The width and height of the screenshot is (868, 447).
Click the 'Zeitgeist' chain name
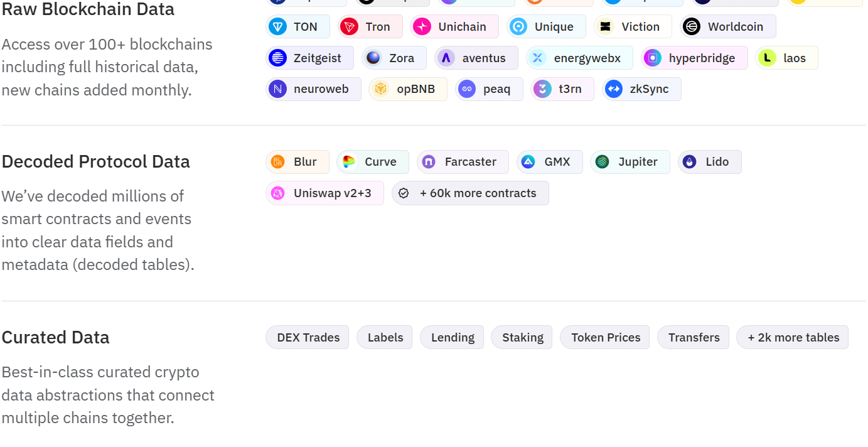click(318, 58)
